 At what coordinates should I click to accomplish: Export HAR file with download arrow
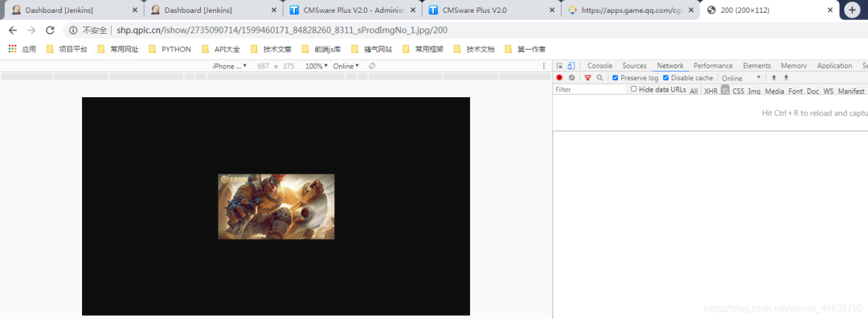point(786,77)
